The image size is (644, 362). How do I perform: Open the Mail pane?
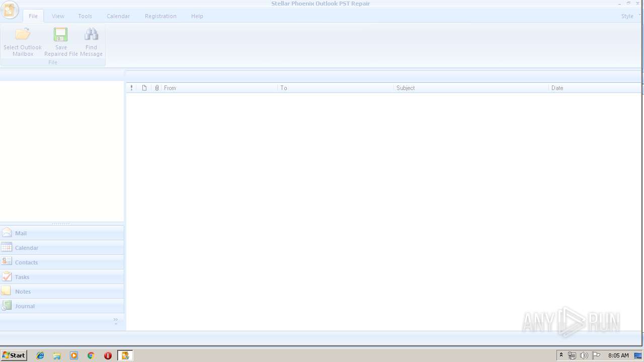pyautogui.click(x=62, y=233)
